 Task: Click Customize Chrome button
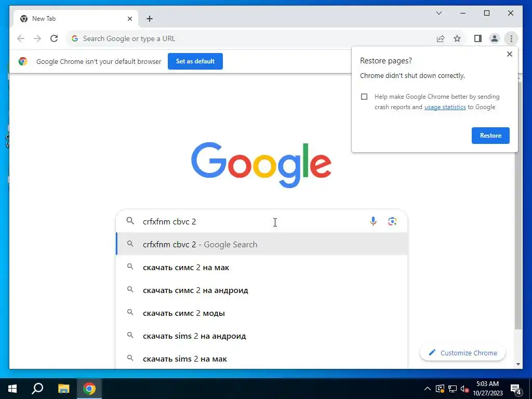[462, 353]
